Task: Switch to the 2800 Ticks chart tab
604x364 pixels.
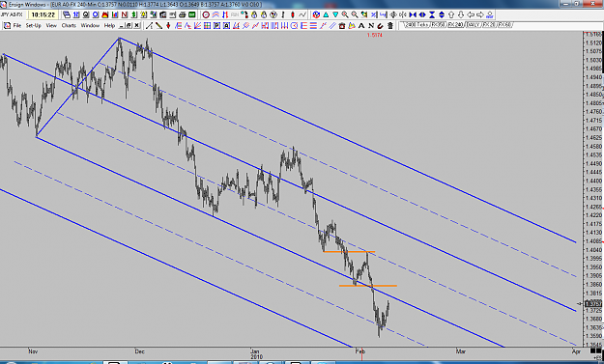Action: [417, 25]
